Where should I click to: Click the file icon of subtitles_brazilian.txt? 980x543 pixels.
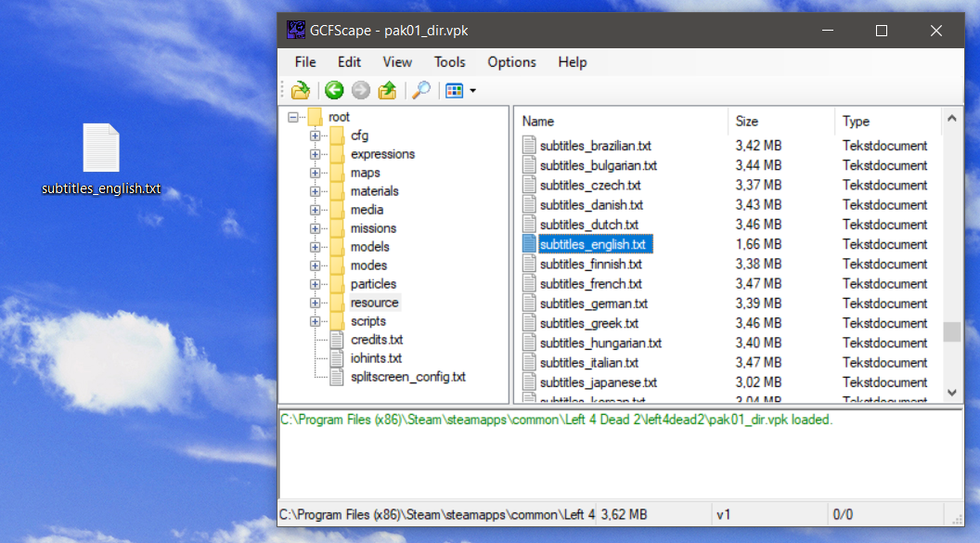tap(529, 146)
